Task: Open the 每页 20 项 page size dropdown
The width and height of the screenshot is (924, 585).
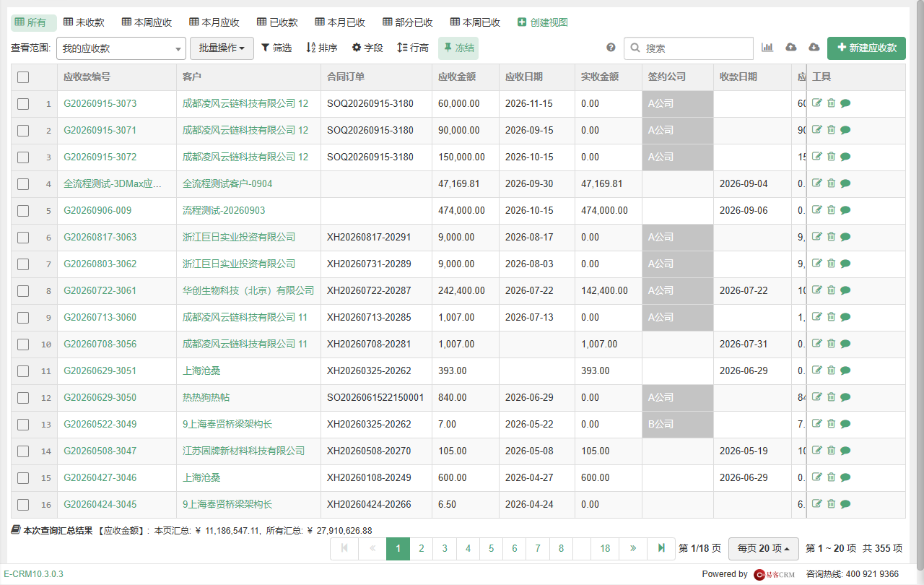Action: (x=764, y=549)
